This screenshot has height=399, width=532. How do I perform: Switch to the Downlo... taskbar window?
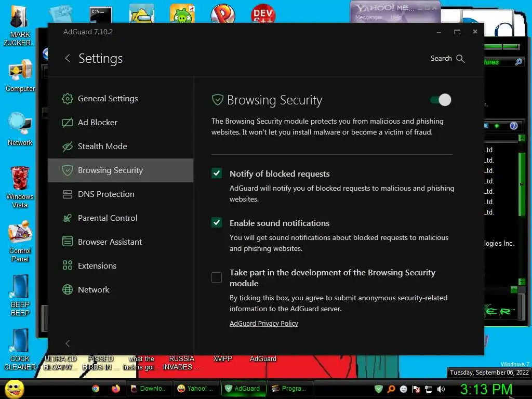point(149,389)
